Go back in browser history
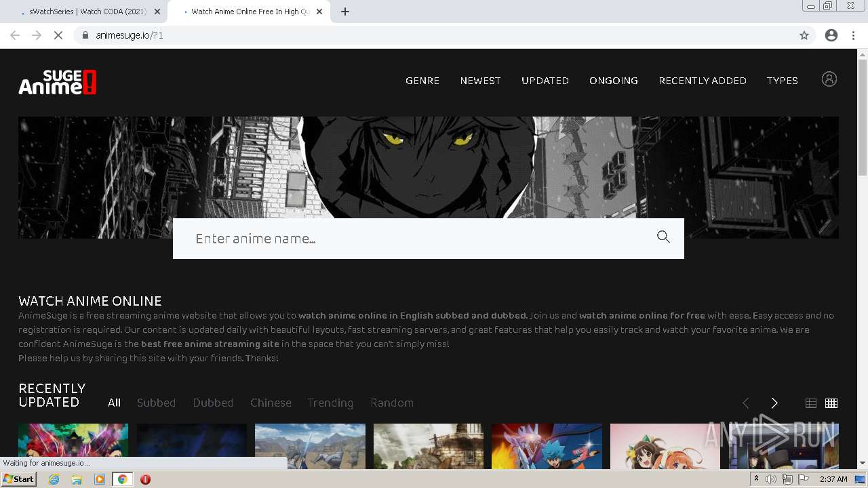Viewport: 868px width, 488px height. point(15,35)
